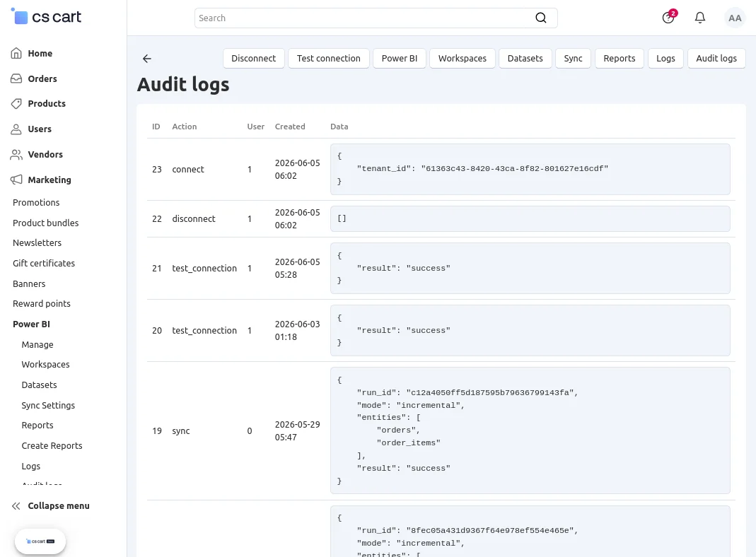Screen dimensions: 756x557
Task: Click the empty [] data block
Action: 530,218
